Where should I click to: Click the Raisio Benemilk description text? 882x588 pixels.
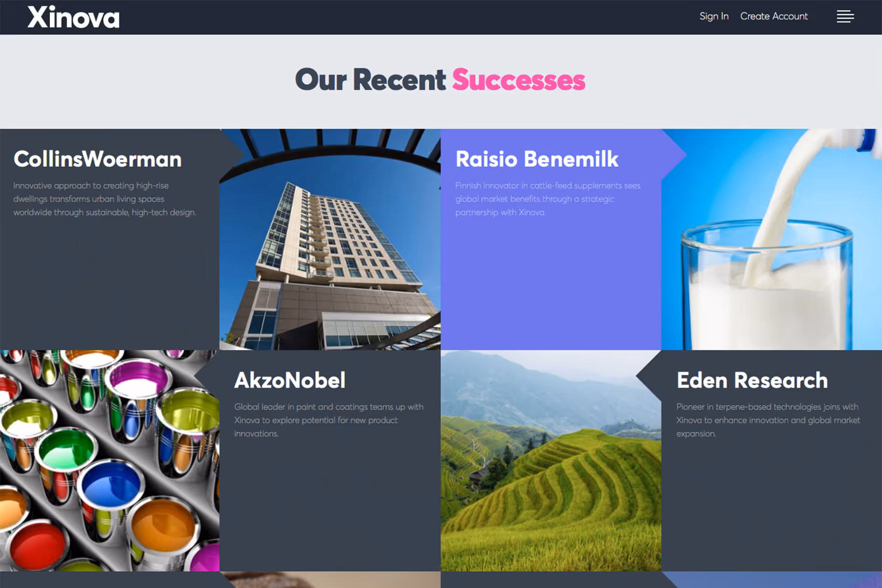pos(548,199)
